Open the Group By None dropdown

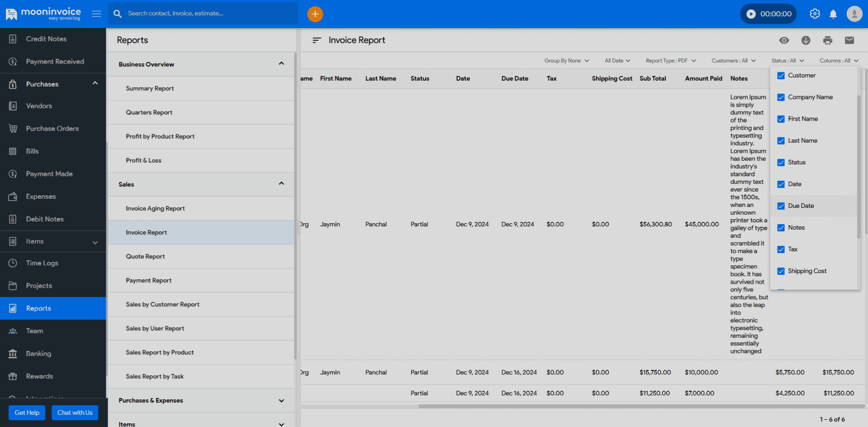click(567, 61)
